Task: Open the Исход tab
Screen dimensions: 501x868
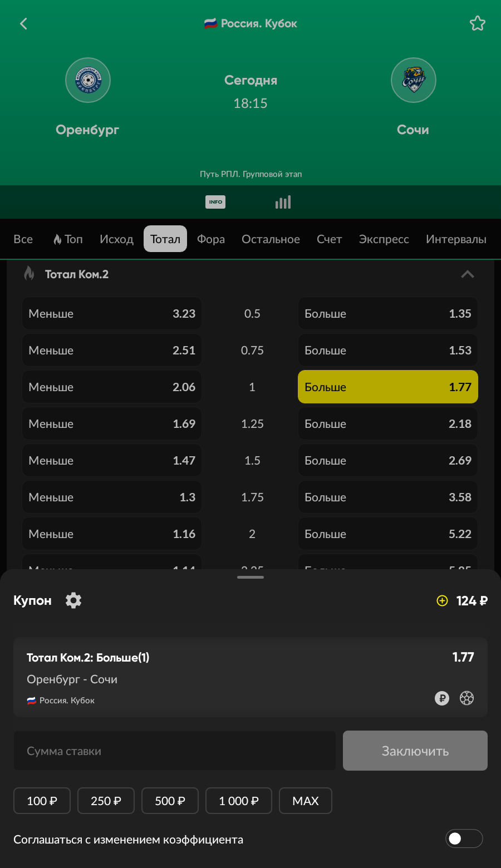Action: [x=116, y=239]
